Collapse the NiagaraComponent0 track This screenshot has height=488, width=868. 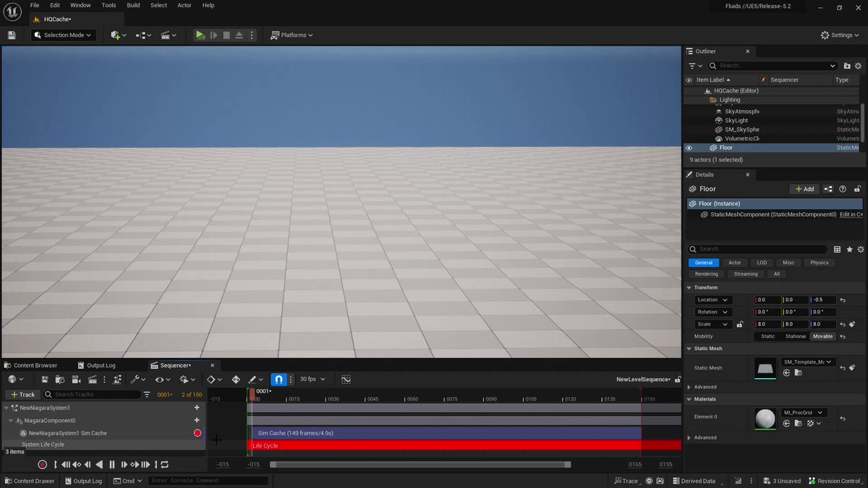pyautogui.click(x=11, y=420)
